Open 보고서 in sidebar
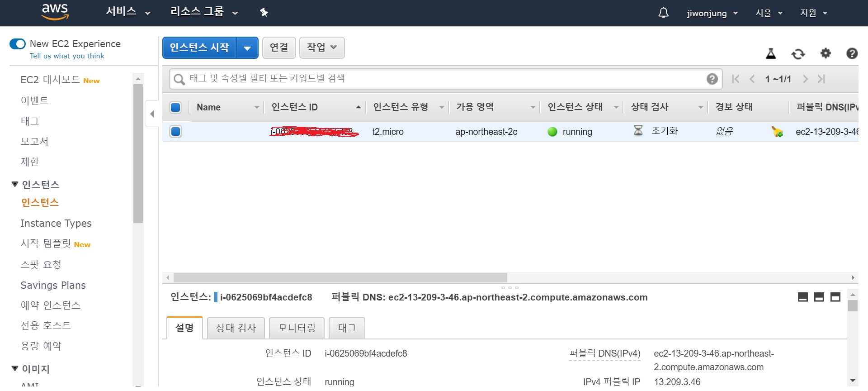Screen dimensions: 868x391 [34, 141]
